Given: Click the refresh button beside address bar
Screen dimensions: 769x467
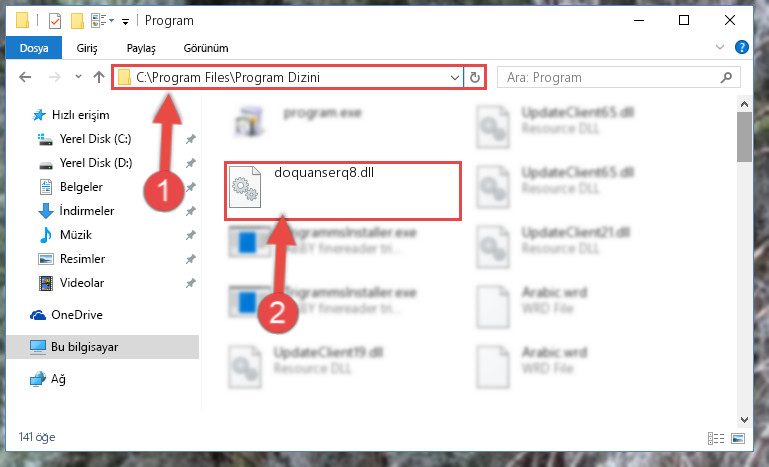Looking at the screenshot, I should click(475, 78).
